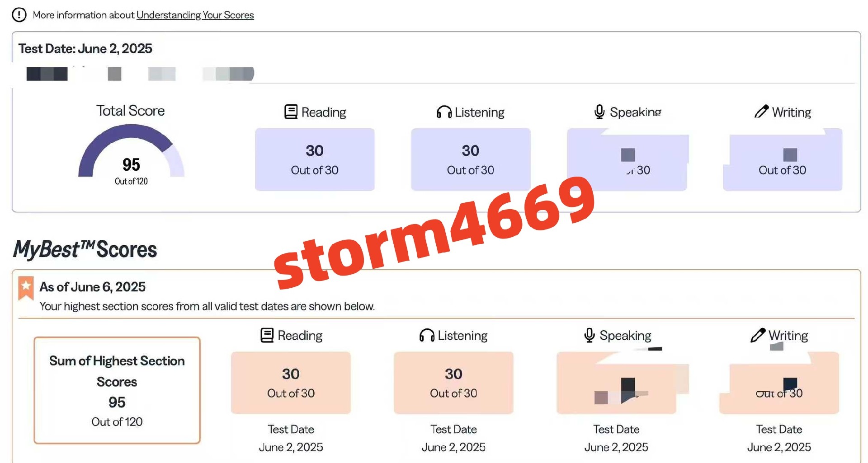
Task: Select the orange MyBest Listening score card
Action: pyautogui.click(x=453, y=383)
